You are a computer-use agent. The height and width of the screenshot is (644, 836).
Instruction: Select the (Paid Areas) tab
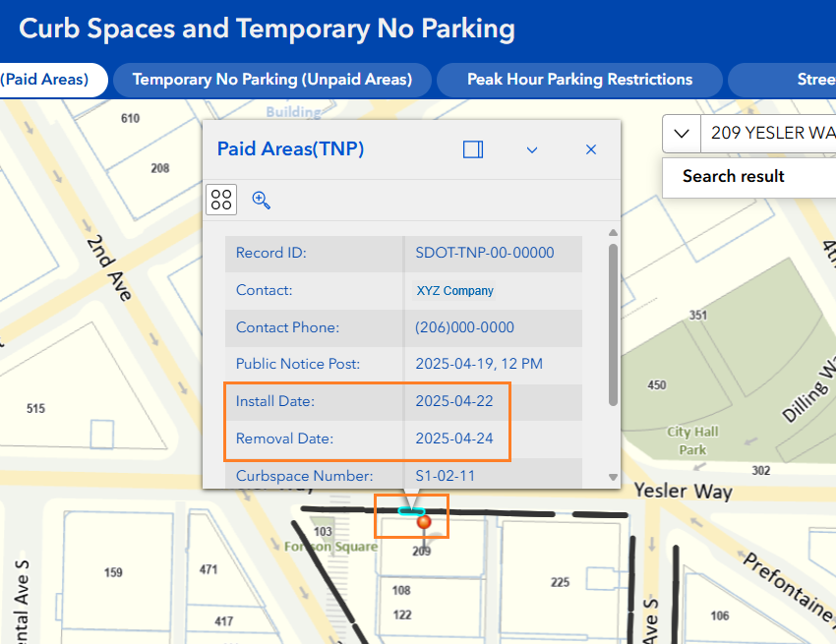pyautogui.click(x=44, y=80)
